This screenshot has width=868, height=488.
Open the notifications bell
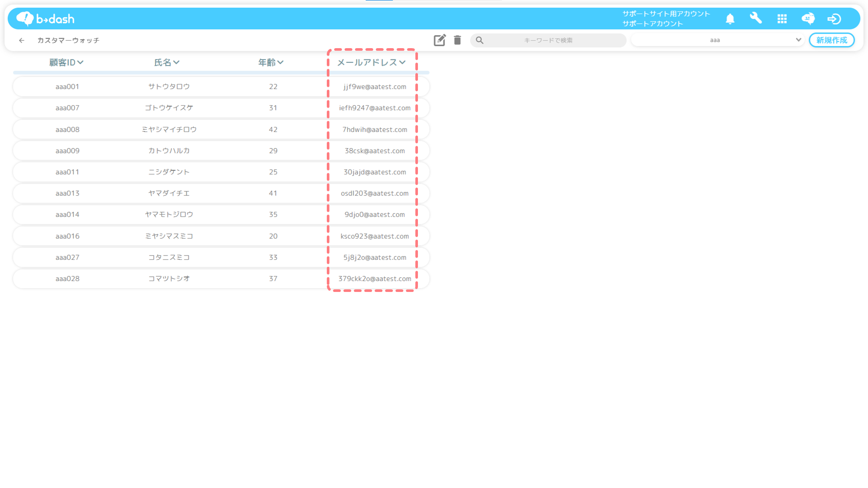coord(730,19)
